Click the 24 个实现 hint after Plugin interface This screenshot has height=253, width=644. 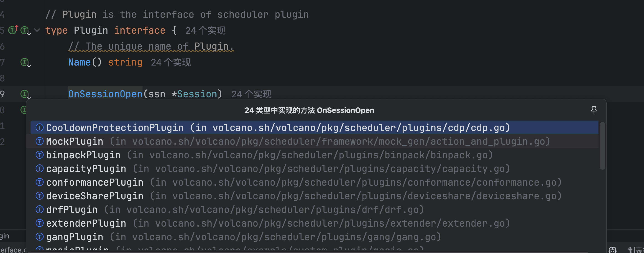[205, 31]
